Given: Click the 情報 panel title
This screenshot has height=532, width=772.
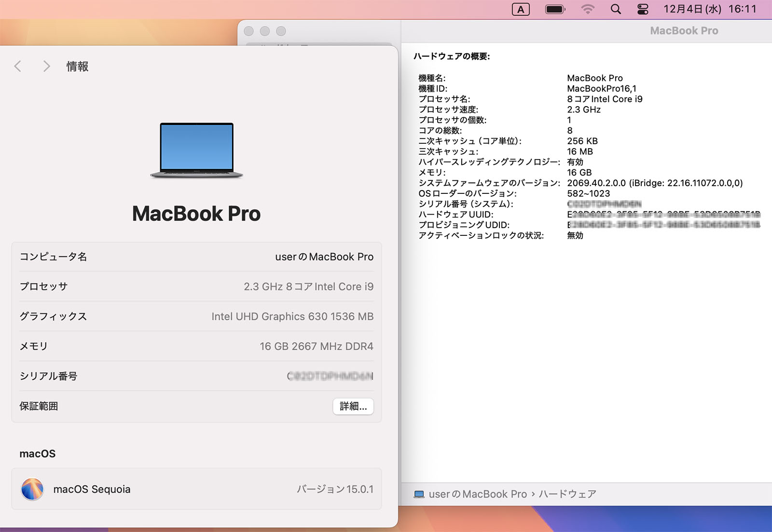Looking at the screenshot, I should 77,66.
